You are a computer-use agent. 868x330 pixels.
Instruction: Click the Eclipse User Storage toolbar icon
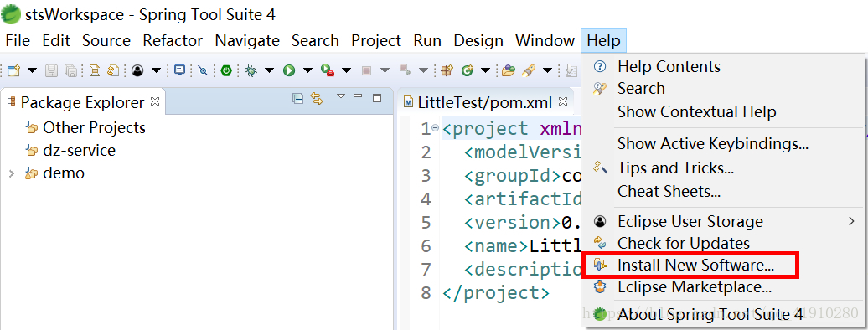pyautogui.click(x=137, y=70)
